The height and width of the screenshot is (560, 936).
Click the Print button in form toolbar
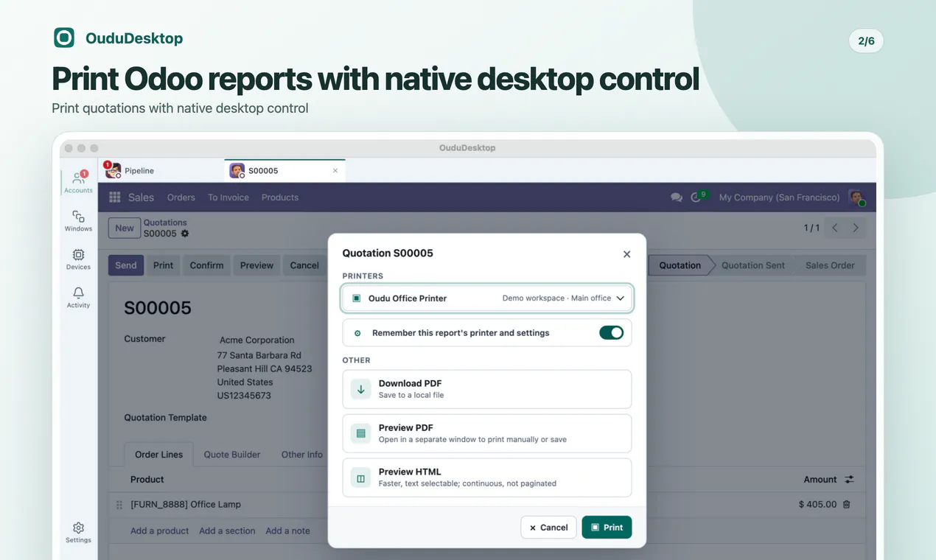[164, 265]
